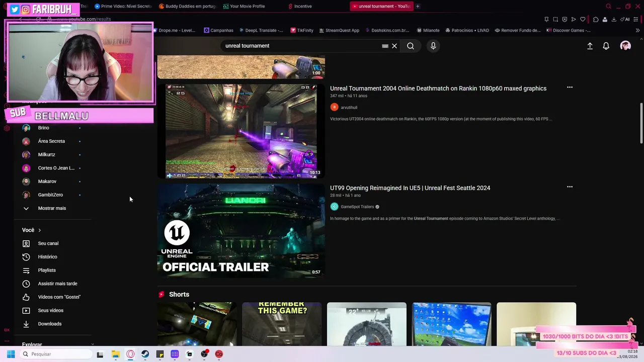Image resolution: width=644 pixels, height=362 pixels.
Task: Play the Unreal Tournament 2004 deathmatch thumbnail
Action: tap(241, 131)
